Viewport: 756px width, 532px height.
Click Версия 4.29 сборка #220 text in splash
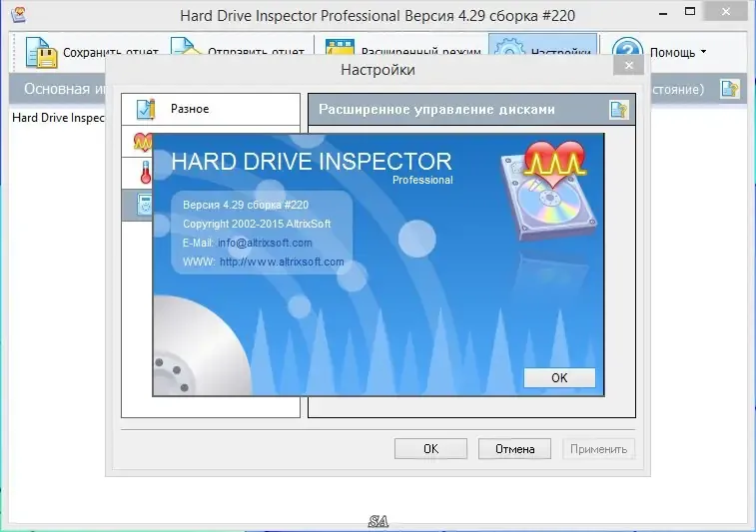point(246,205)
